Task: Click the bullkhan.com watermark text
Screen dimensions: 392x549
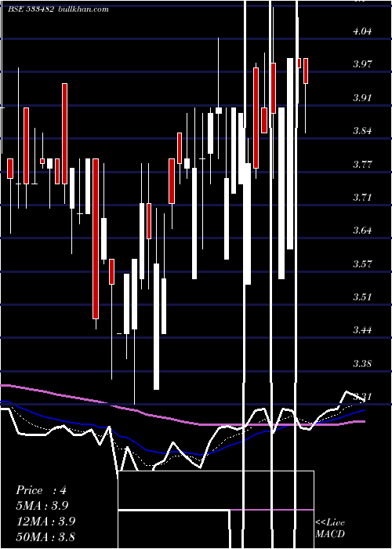Action: pyautogui.click(x=83, y=9)
